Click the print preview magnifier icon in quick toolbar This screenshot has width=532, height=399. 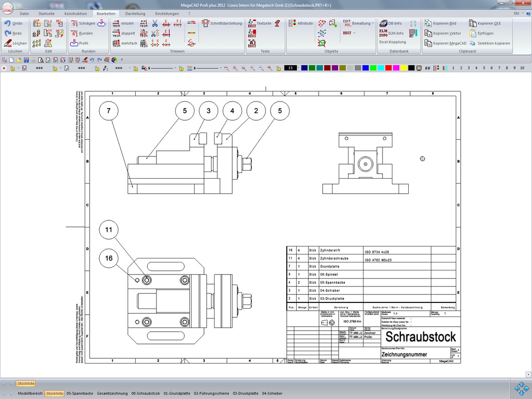point(40,60)
